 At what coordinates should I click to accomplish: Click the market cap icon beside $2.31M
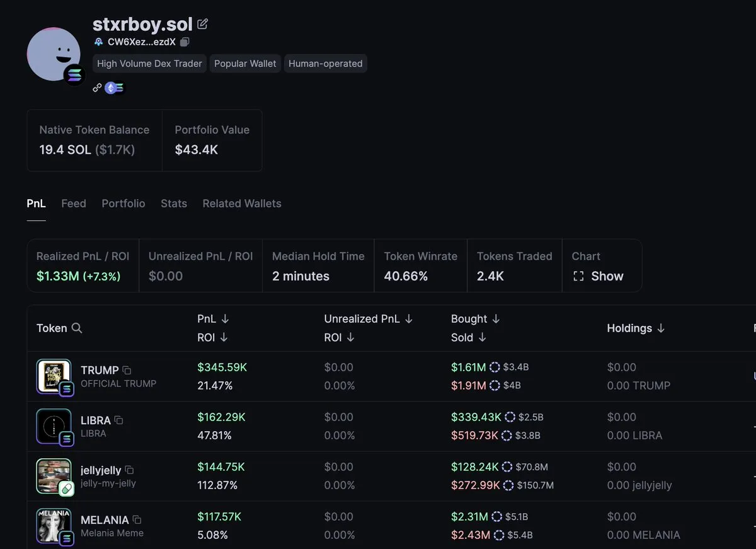tap(496, 516)
